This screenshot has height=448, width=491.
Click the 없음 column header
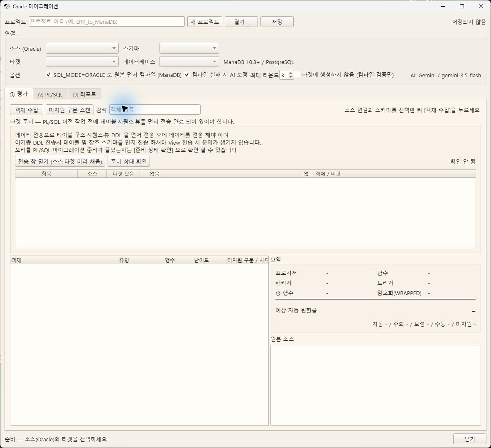(x=155, y=174)
